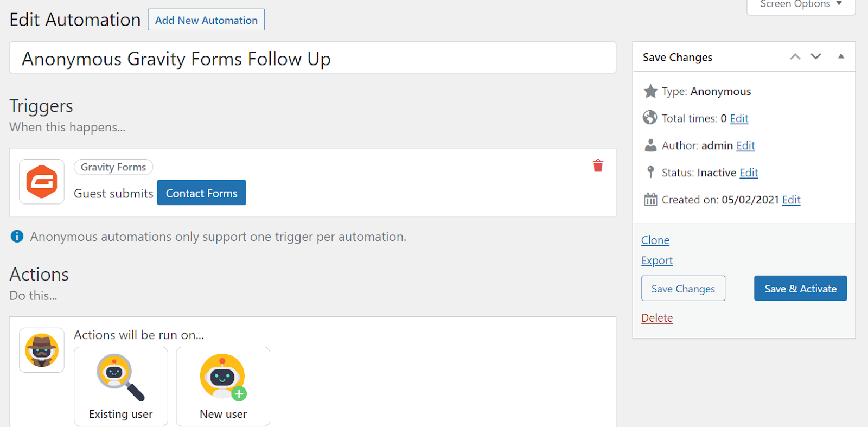This screenshot has height=427, width=868.
Task: Click the red Delete link
Action: (656, 318)
